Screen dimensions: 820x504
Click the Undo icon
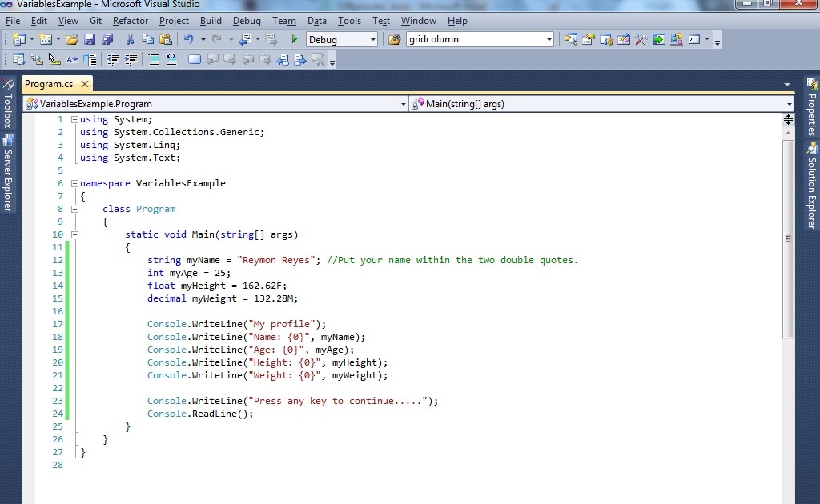187,38
